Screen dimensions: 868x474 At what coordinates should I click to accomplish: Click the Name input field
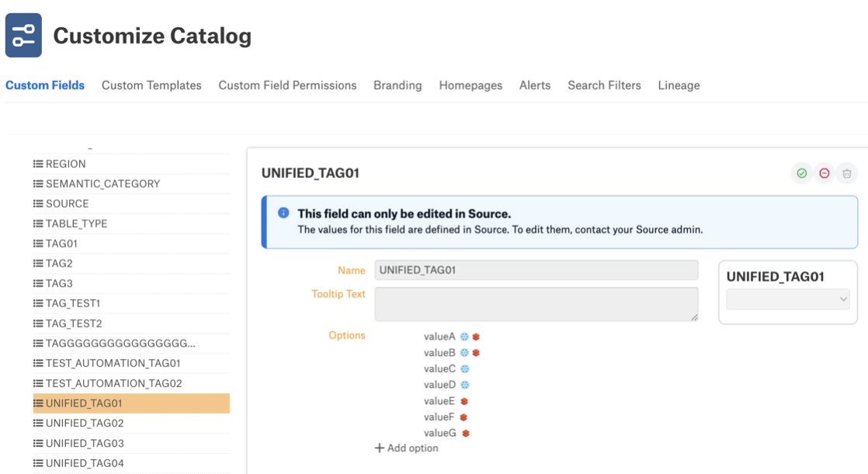536,270
